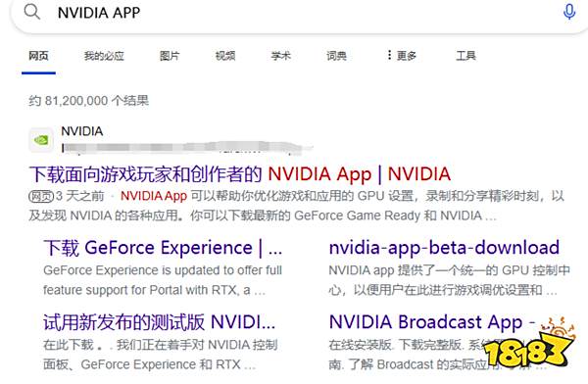Switch to 我的必应 tab
The width and height of the screenshot is (588, 384).
[104, 56]
